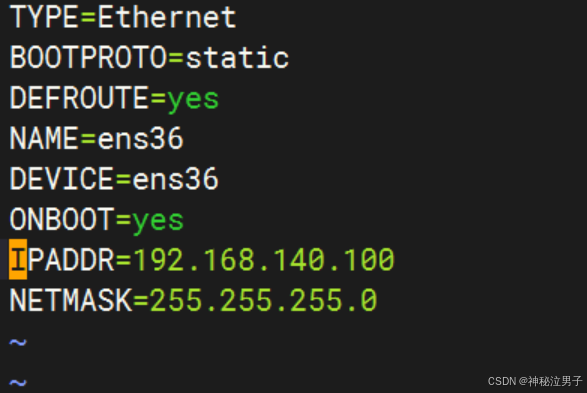Click the CSDN watermark text
Viewport: 587px width, 393px height.
(535, 381)
